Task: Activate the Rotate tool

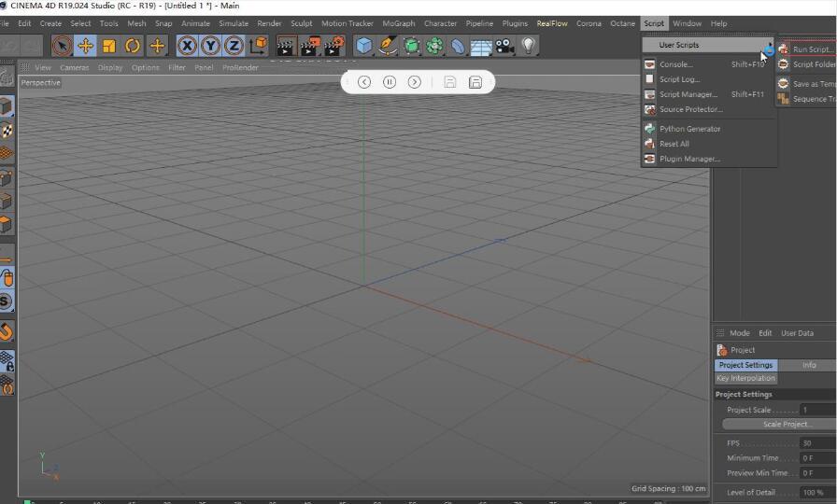Action: coord(133,46)
